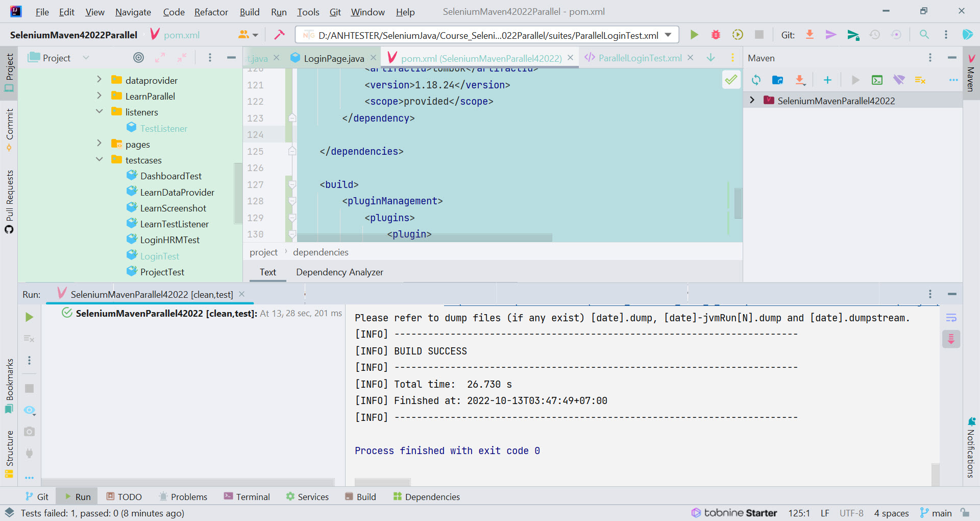Open the Notifications tool window
This screenshot has width=980, height=521.
click(971, 448)
